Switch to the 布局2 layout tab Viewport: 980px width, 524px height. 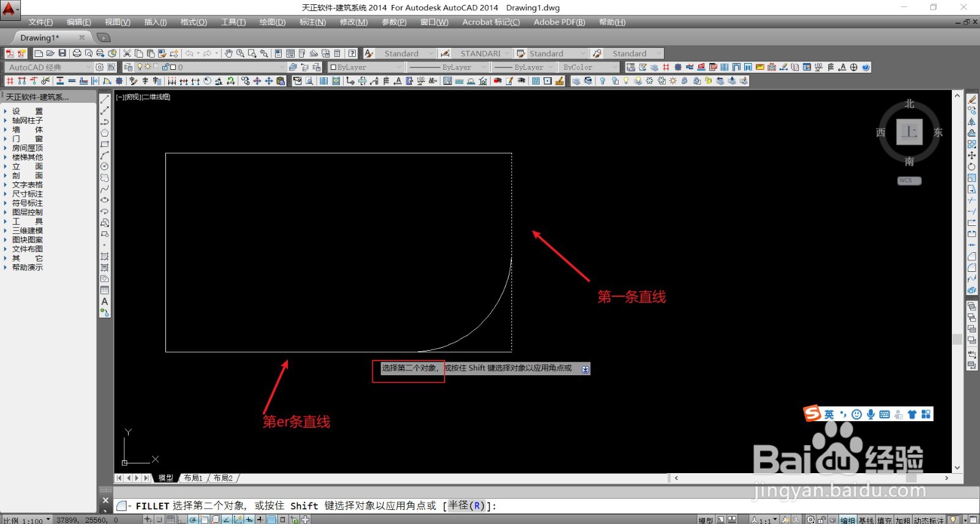coord(223,478)
